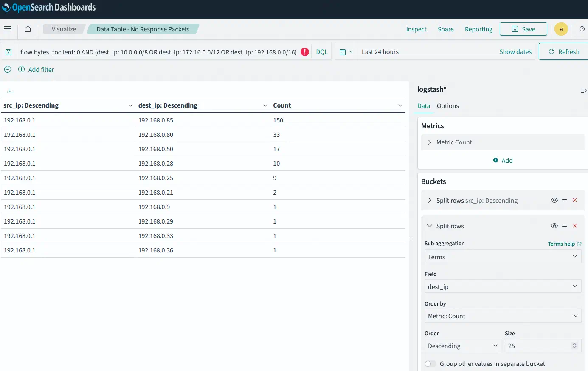Open the Terms help link
The height and width of the screenshot is (371, 588).
coord(564,244)
